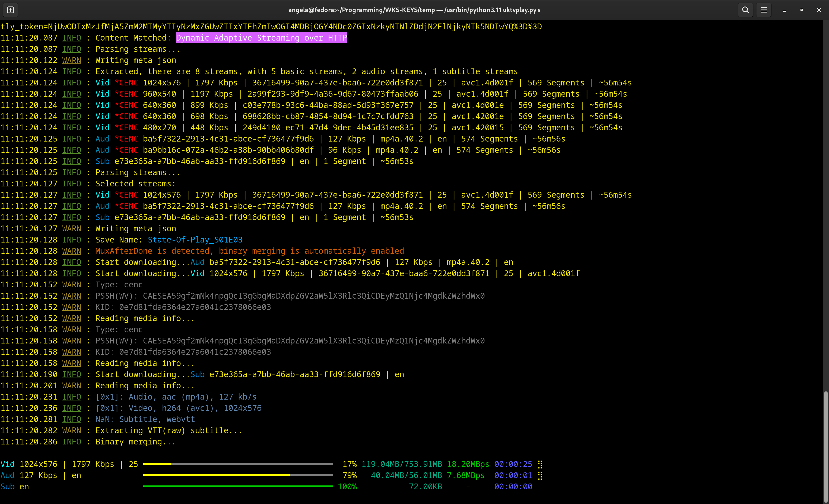Click the spinner next to video progress
The image size is (829, 504).
[x=540, y=464]
